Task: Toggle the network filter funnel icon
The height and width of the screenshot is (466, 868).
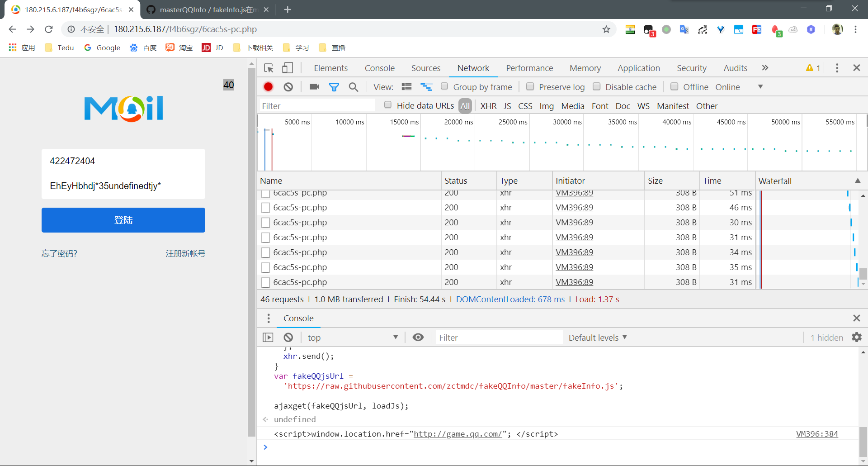Action: coord(334,87)
